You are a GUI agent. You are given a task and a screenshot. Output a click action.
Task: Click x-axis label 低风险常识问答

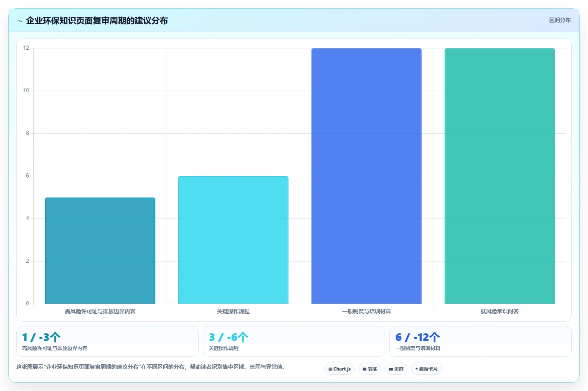pyautogui.click(x=499, y=311)
